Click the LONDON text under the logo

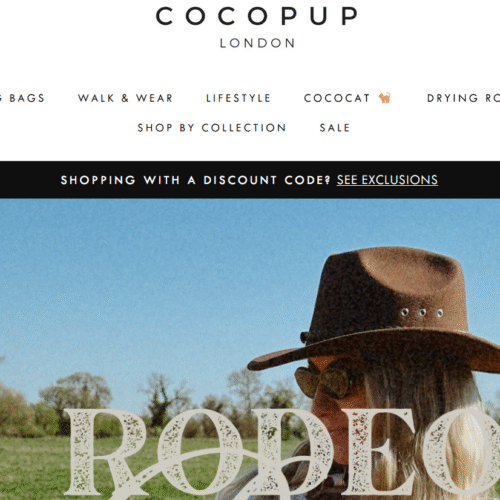coord(257,43)
